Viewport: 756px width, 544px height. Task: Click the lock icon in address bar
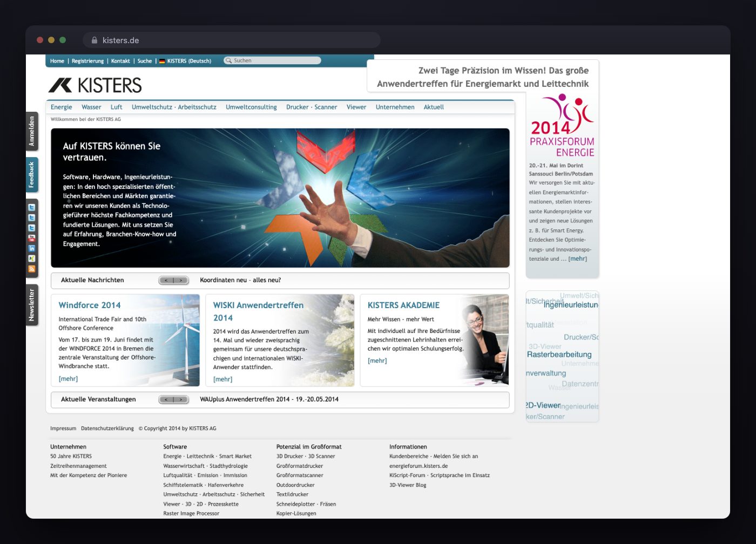94,40
